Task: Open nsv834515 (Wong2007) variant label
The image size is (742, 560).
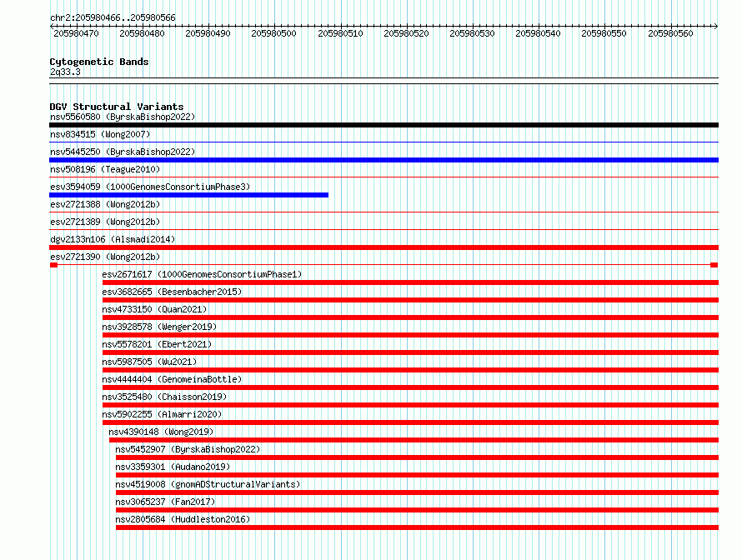Action: pyautogui.click(x=100, y=134)
